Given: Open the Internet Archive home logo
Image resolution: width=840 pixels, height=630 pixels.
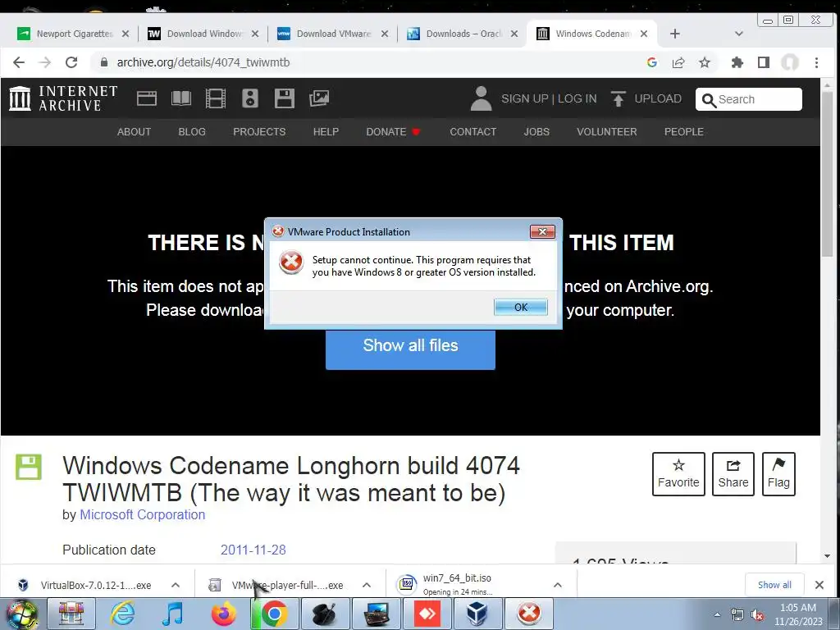Looking at the screenshot, I should [63, 98].
